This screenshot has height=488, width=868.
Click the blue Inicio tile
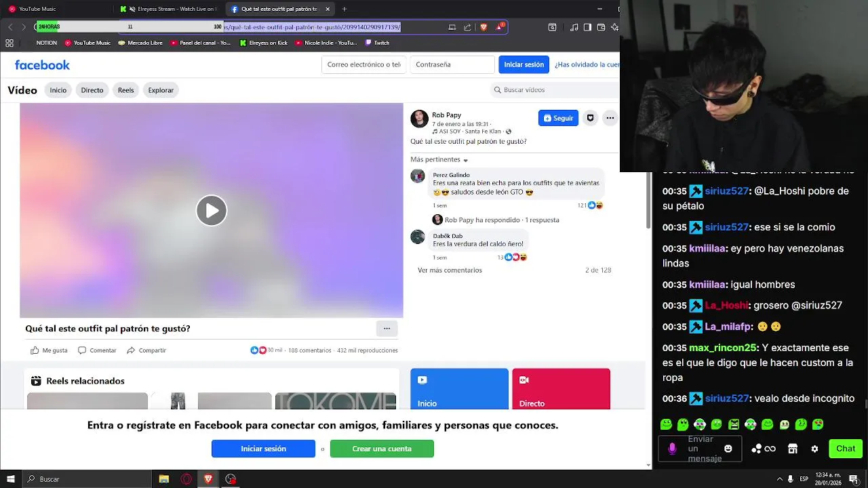pos(459,389)
